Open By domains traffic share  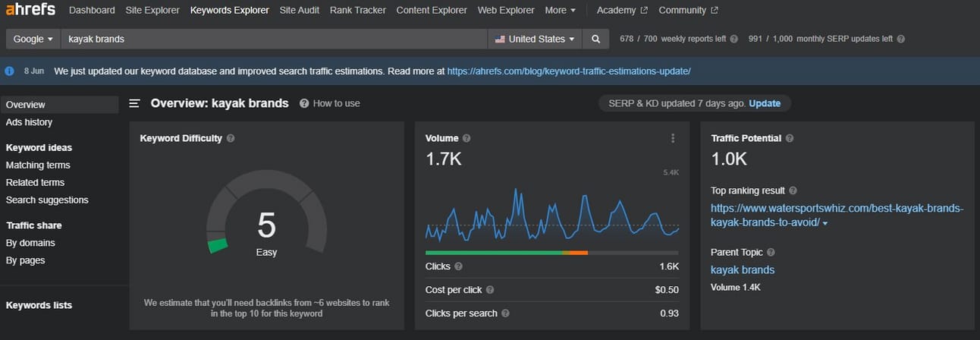click(30, 243)
